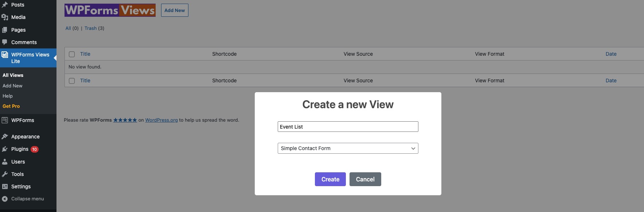Click the Appearance paintbrush icon
The width and height of the screenshot is (644, 212).
pos(5,137)
